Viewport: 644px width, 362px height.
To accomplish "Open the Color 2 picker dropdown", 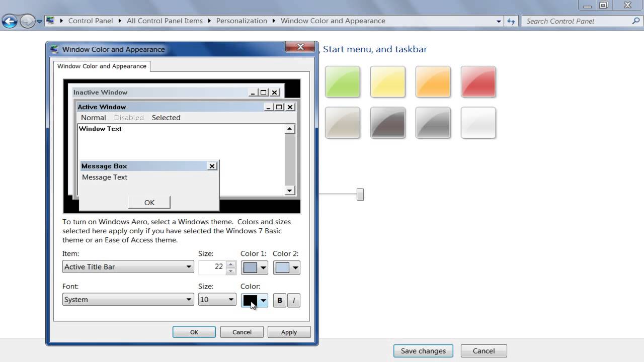I will coord(287,267).
